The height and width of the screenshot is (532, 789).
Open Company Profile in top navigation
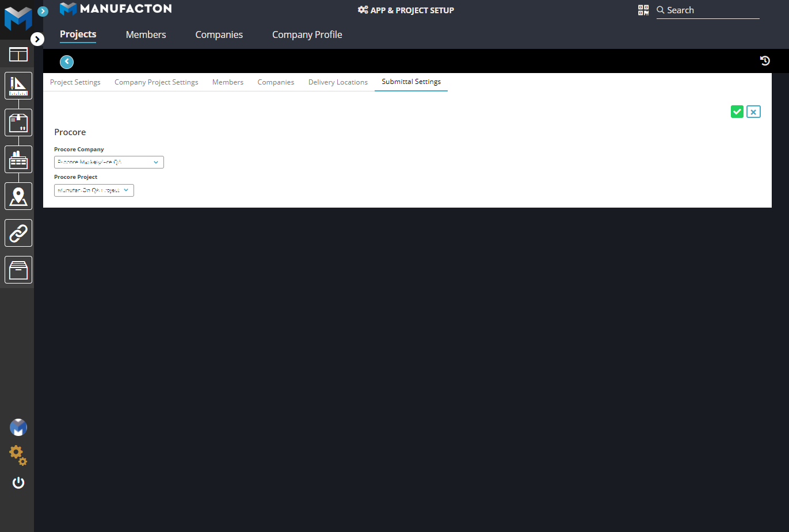307,35
